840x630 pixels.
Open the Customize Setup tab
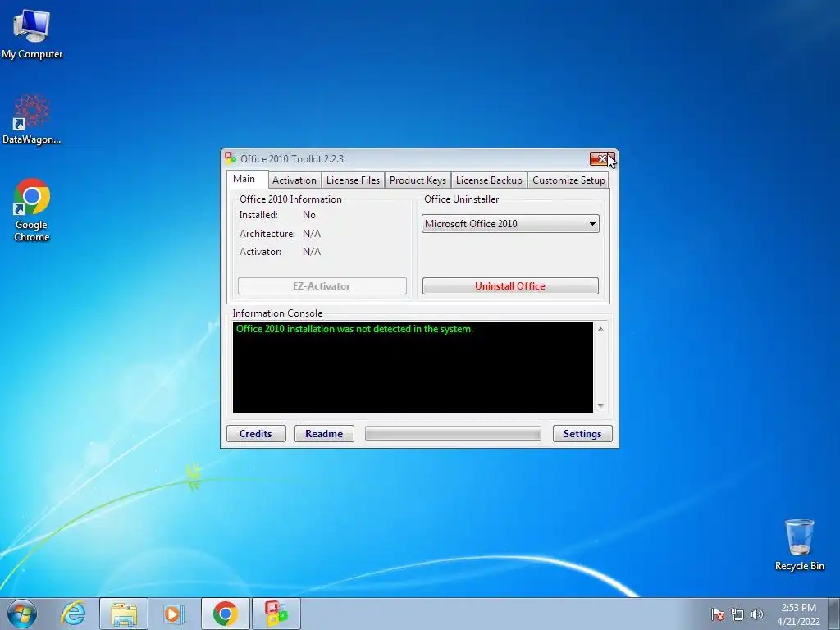point(568,180)
